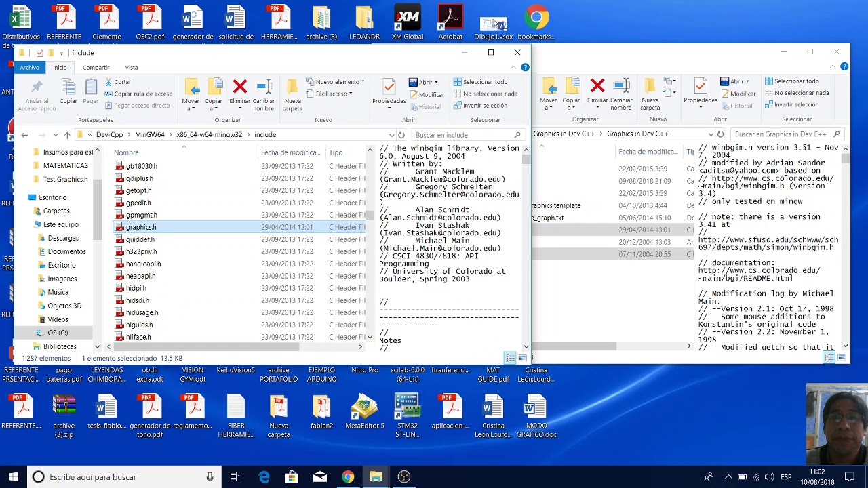Open Abrir dropdown in include window ribbon

(x=423, y=82)
